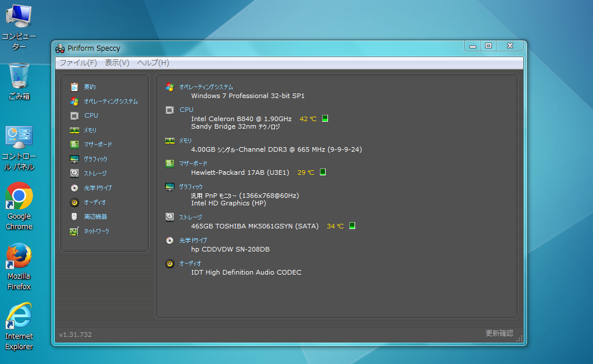Open the オーディオ sidebar section

(95, 202)
